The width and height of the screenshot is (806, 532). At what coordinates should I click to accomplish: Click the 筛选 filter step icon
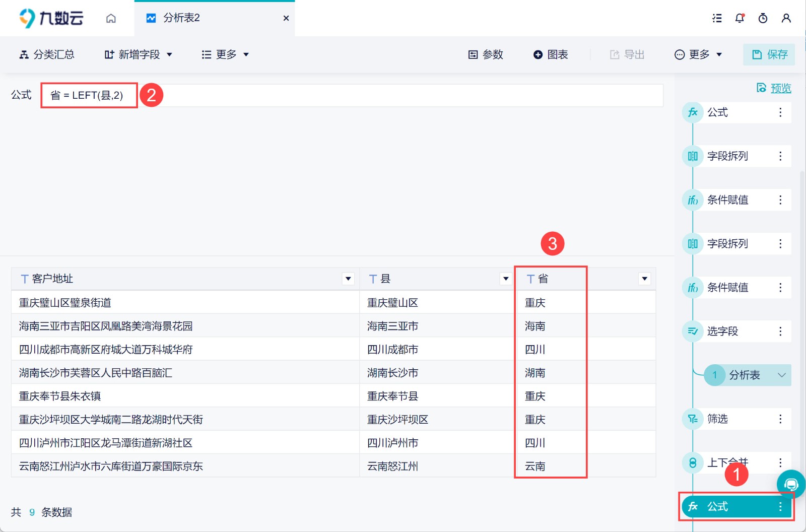(x=693, y=419)
